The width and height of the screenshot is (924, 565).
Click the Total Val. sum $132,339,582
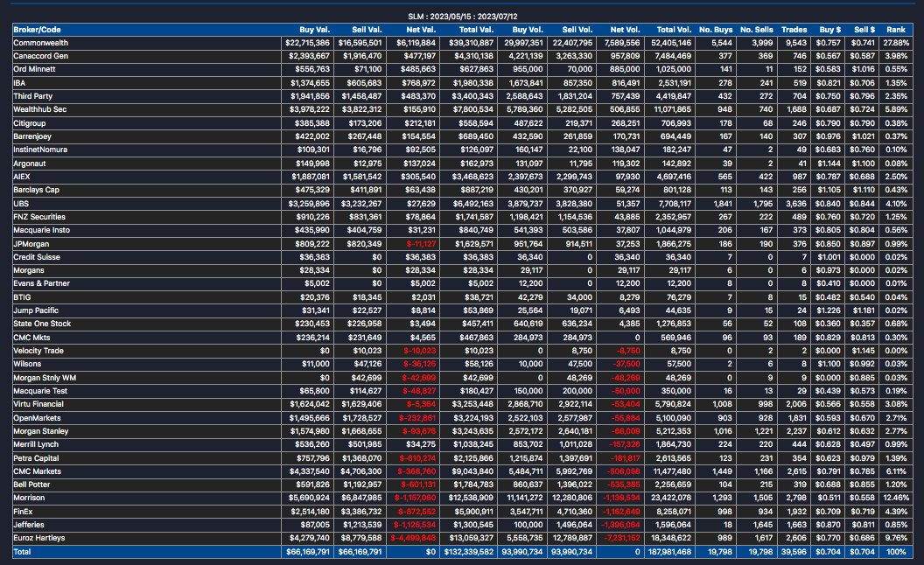[x=469, y=552]
